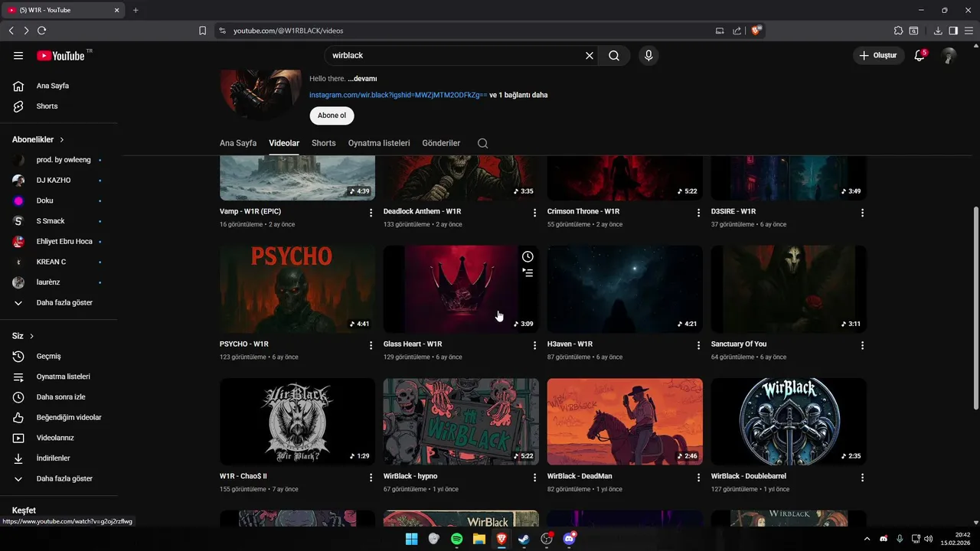Open options menu for H3aven - W1R
Image resolution: width=980 pixels, height=551 pixels.
click(698, 346)
